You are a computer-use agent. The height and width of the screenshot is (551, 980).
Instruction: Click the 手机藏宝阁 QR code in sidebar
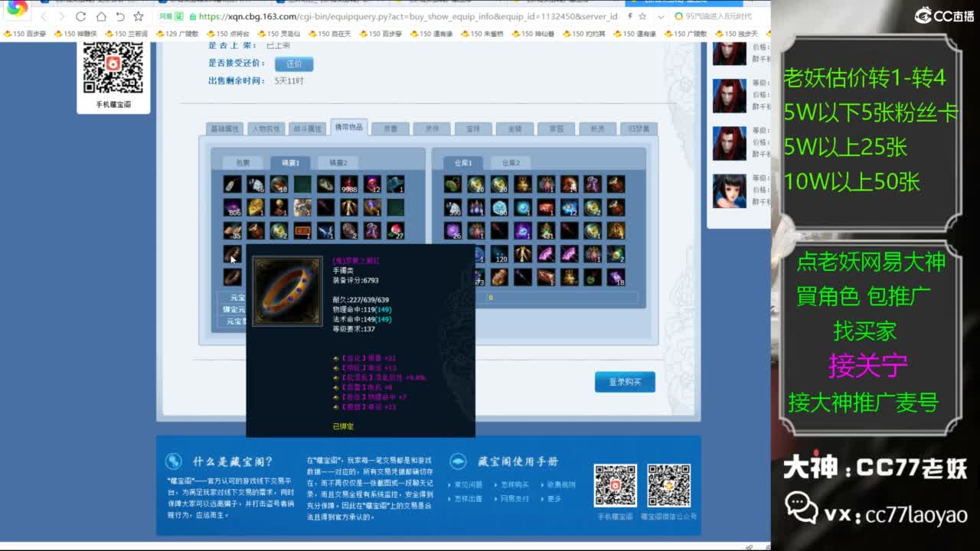click(113, 67)
